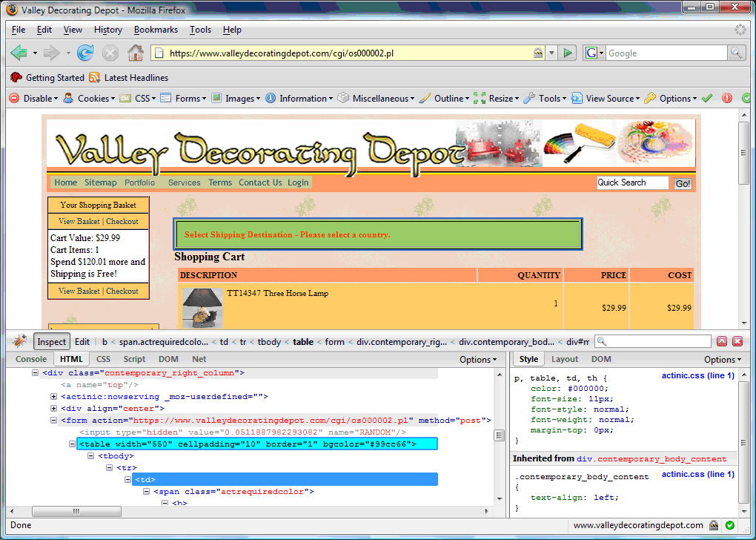
Task: Expand the div align center node
Action: (53, 408)
